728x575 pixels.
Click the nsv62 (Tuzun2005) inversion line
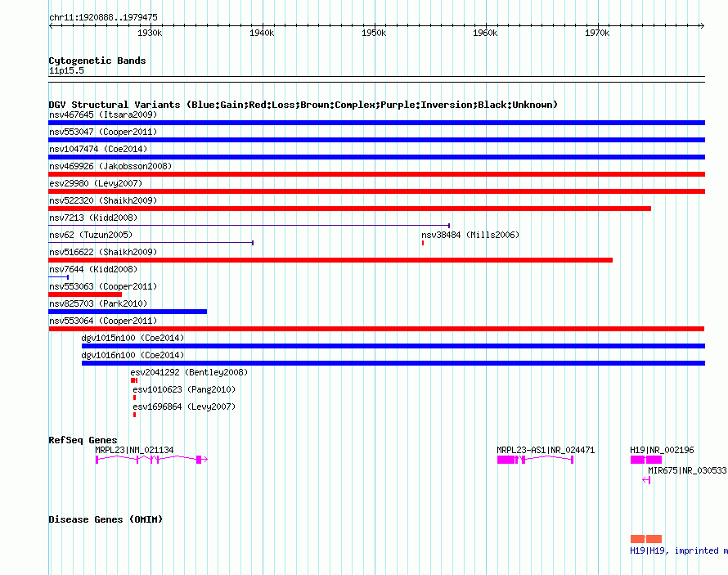point(151,243)
